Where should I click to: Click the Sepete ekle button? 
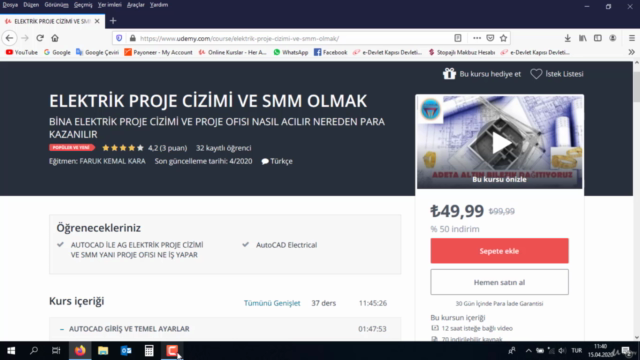point(499,251)
